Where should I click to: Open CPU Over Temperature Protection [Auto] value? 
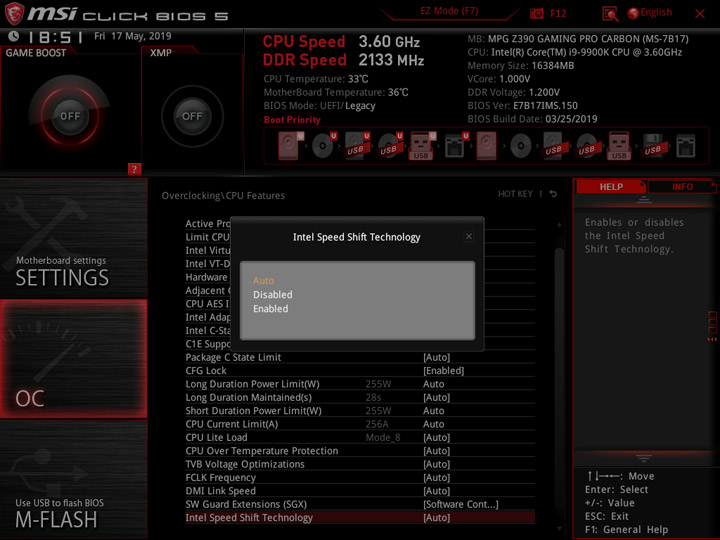436,450
